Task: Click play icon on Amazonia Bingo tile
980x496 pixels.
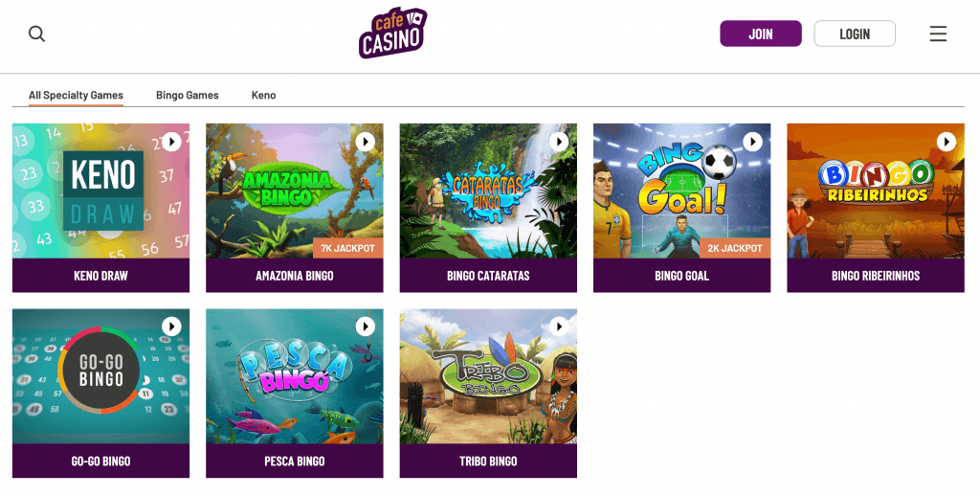Action: tap(365, 142)
